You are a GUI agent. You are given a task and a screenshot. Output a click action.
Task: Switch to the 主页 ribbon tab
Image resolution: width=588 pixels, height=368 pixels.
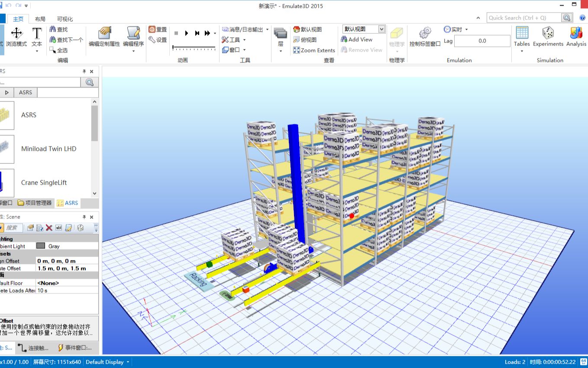pyautogui.click(x=18, y=19)
